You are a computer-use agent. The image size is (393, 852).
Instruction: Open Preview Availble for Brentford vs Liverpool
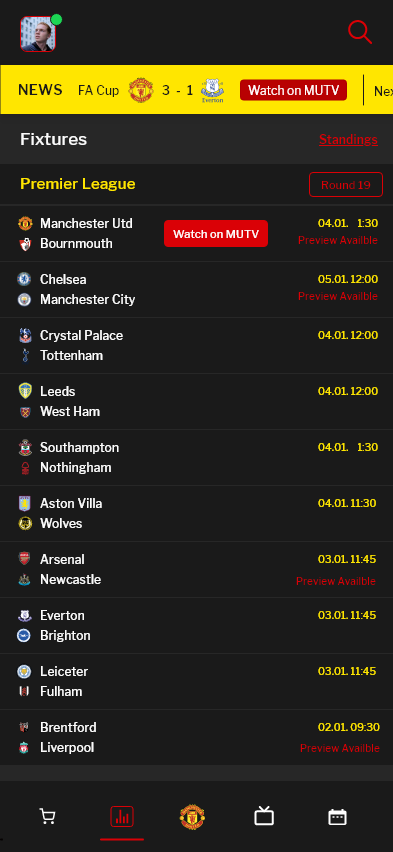[x=340, y=749]
